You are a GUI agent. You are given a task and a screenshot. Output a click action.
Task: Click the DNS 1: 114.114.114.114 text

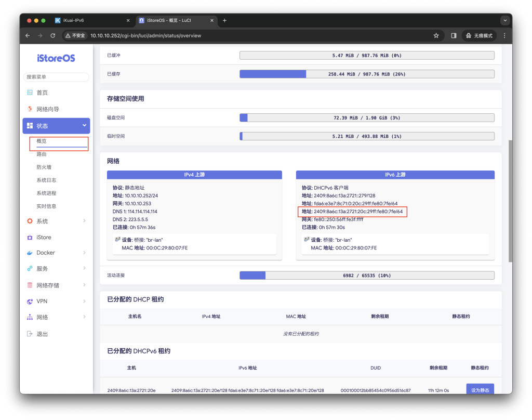click(x=135, y=211)
